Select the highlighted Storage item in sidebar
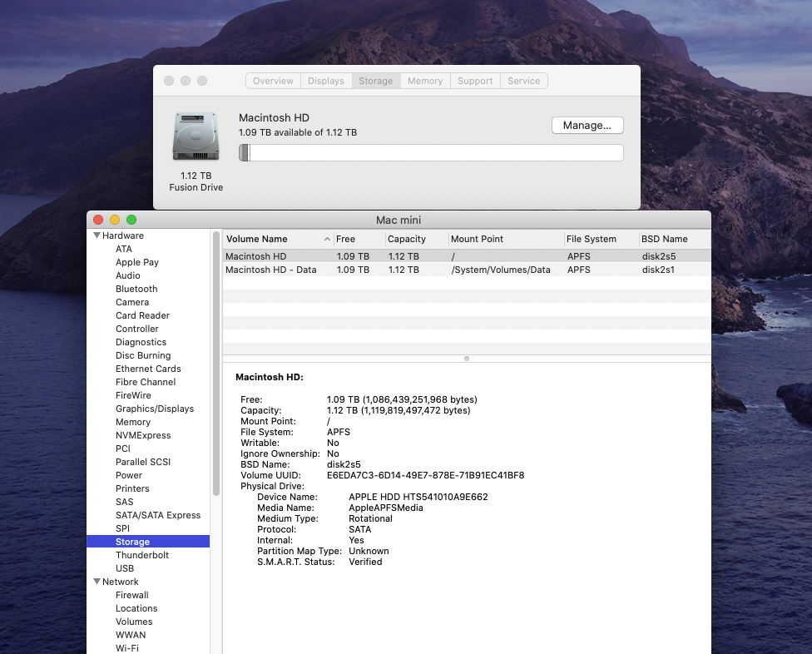Screen dimensions: 812x654 pyautogui.click(x=148, y=542)
